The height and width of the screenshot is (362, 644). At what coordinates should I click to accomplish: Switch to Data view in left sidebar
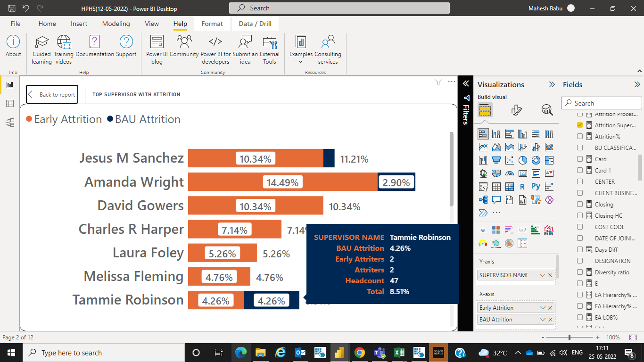pyautogui.click(x=10, y=104)
